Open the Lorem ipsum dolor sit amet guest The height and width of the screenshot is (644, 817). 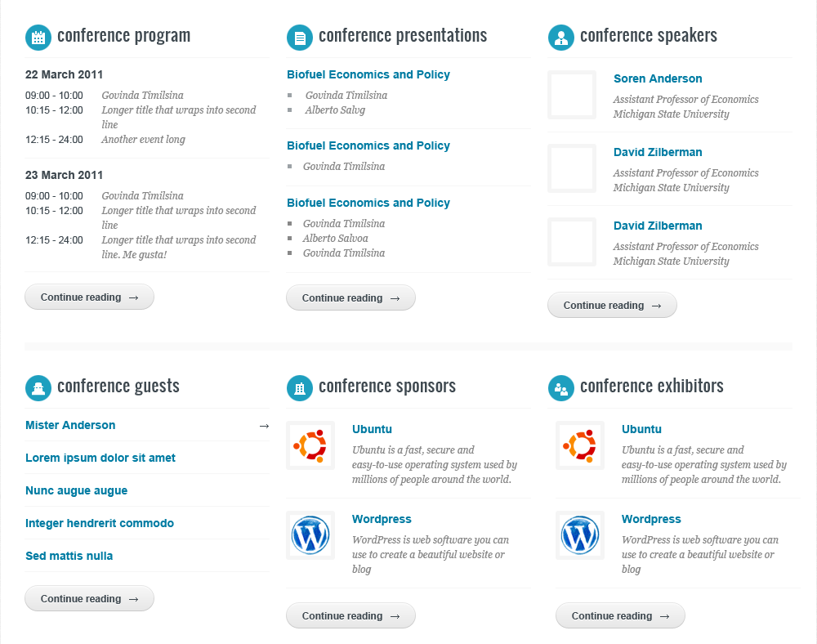click(100, 458)
